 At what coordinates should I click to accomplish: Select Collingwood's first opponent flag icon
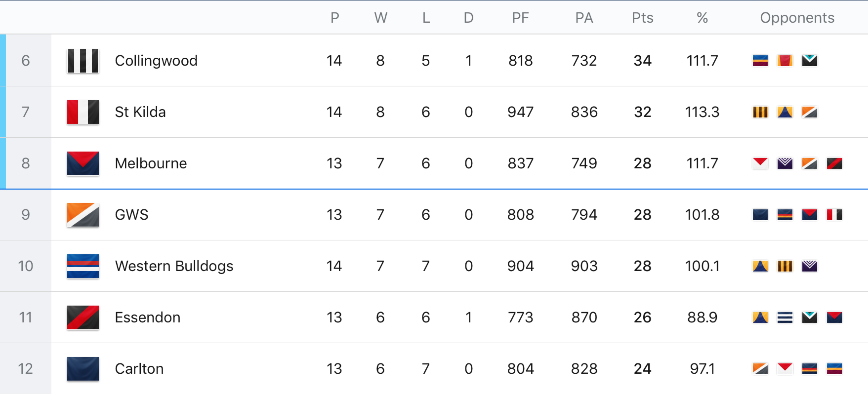760,61
